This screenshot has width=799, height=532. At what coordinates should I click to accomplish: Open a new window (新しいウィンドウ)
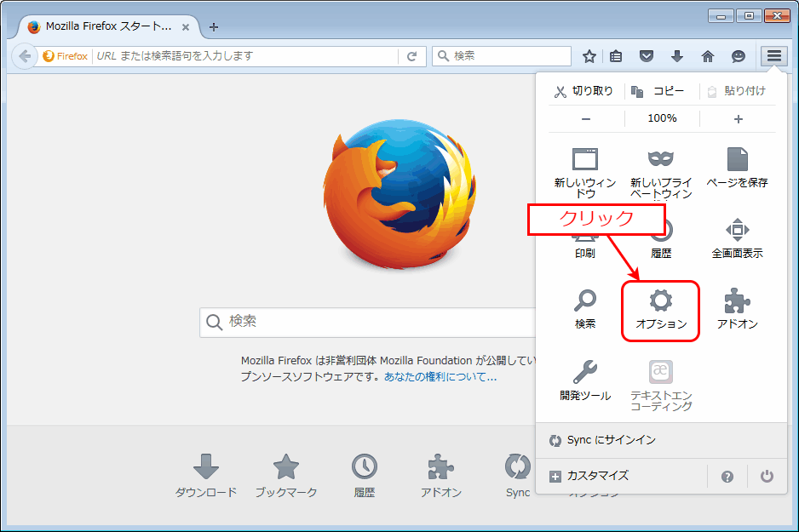[x=585, y=173]
